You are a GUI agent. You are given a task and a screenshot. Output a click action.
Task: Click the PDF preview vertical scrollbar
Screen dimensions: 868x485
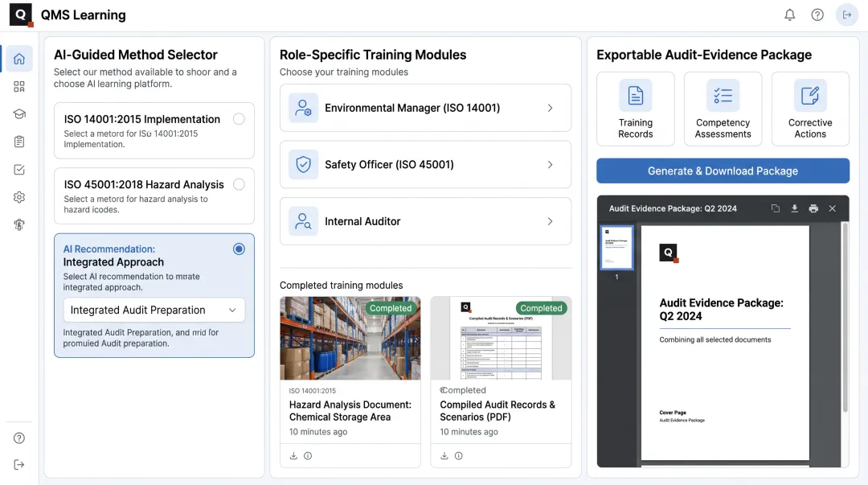[x=845, y=317]
